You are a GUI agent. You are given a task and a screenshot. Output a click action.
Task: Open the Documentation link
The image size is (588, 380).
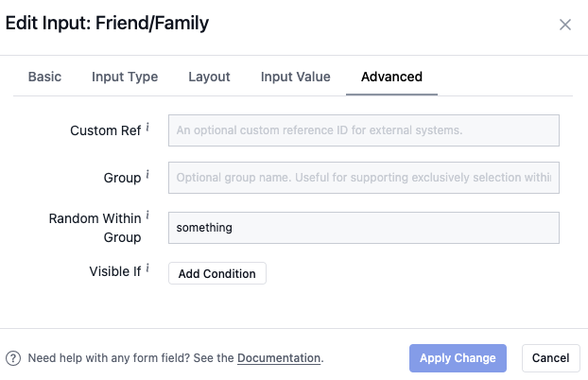tap(279, 358)
